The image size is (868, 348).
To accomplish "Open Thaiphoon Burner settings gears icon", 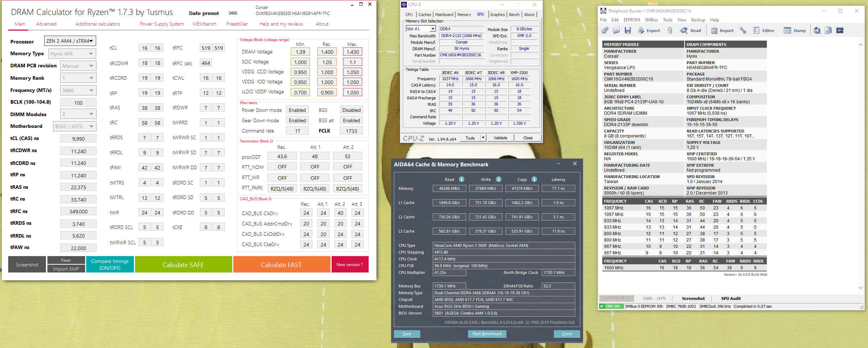I will [605, 31].
